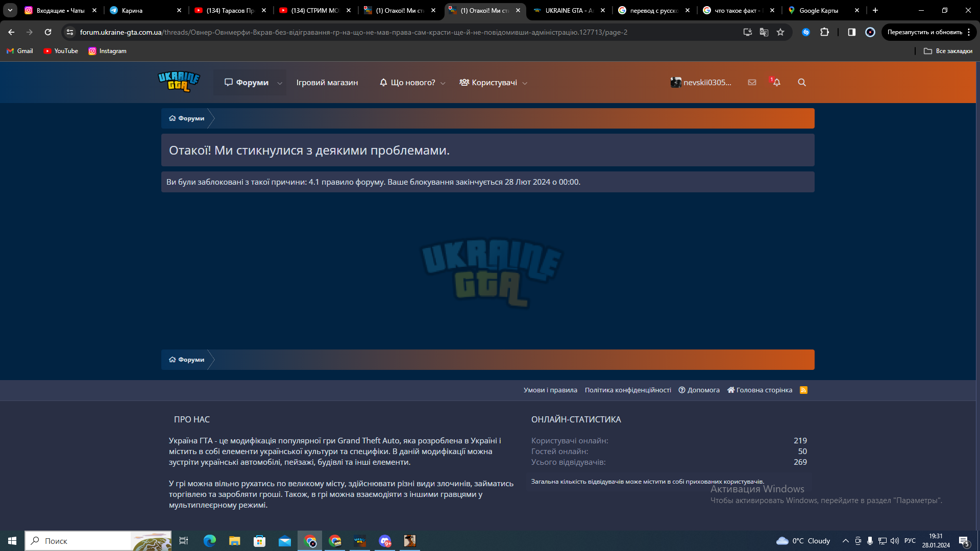
Task: Open the Форуми navigation item
Action: [x=247, y=83]
